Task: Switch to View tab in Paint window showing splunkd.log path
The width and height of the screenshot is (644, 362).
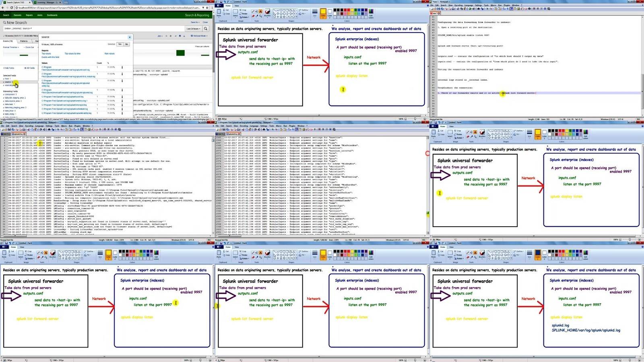Action: point(451,247)
